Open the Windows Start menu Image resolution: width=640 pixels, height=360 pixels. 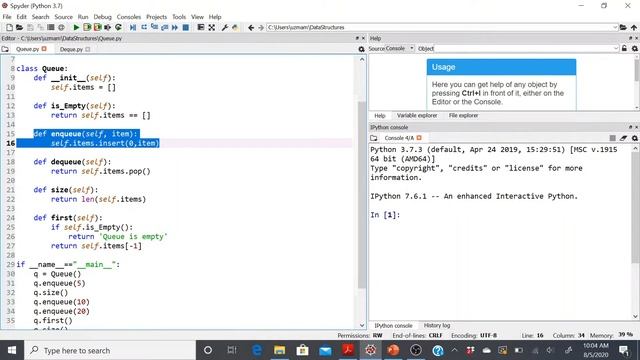(12, 350)
